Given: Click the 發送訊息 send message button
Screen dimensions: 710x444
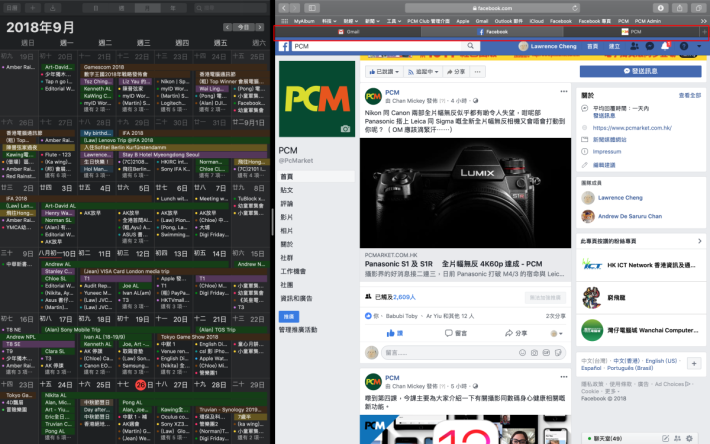Looking at the screenshot, I should 640,71.
